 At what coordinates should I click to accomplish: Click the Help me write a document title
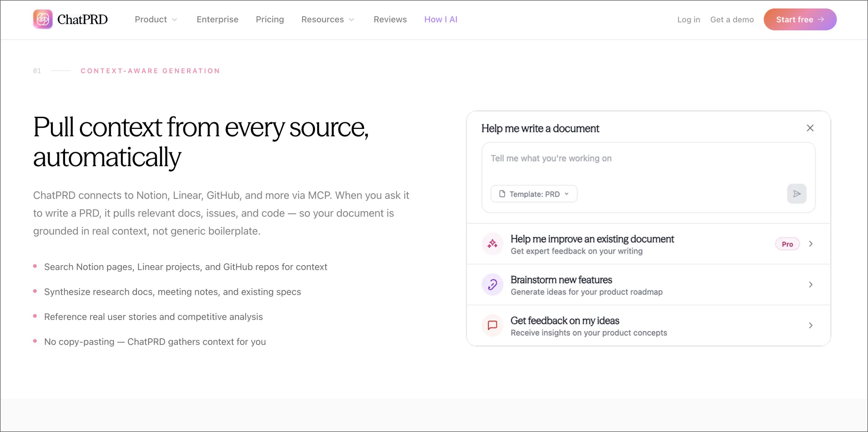540,129
